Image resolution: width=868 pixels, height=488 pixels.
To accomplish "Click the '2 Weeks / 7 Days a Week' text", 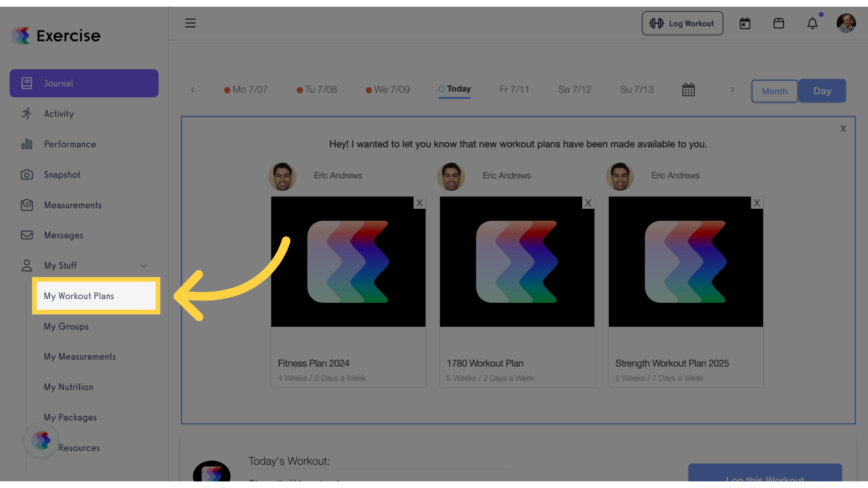I will point(659,378).
